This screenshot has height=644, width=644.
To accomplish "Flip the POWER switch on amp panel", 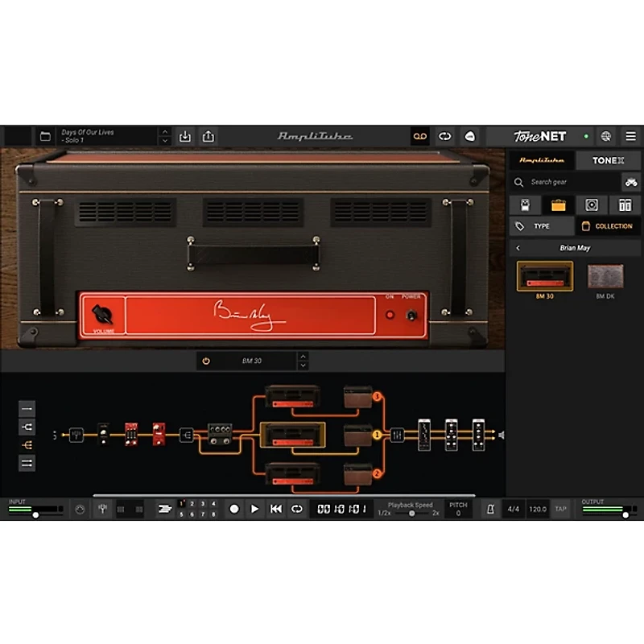I will [x=411, y=315].
